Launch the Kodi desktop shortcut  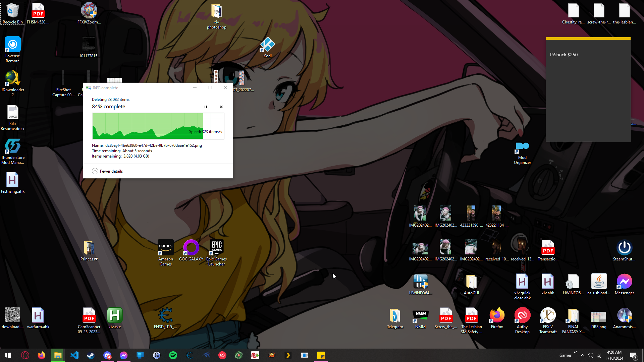point(268,48)
